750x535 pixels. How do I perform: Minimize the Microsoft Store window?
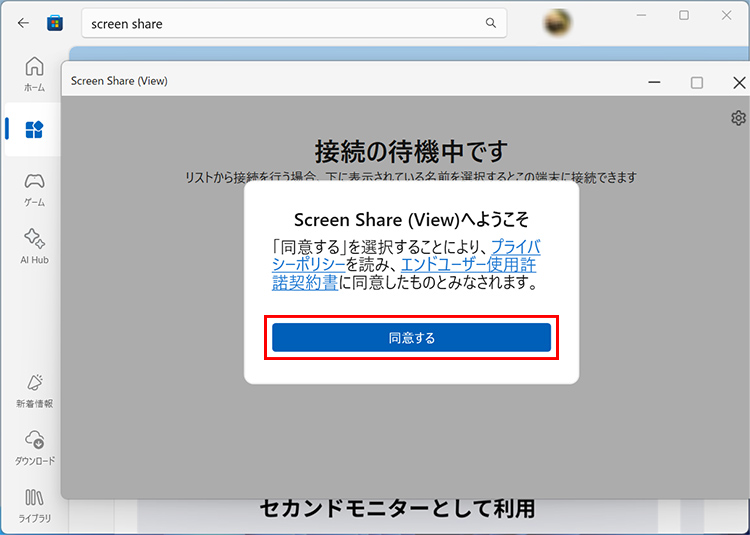point(640,16)
